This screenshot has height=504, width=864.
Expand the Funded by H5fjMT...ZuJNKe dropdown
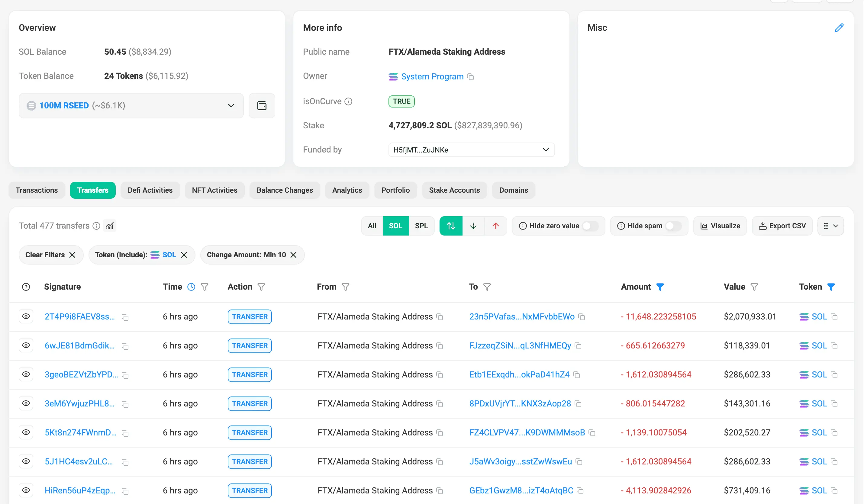click(x=472, y=150)
